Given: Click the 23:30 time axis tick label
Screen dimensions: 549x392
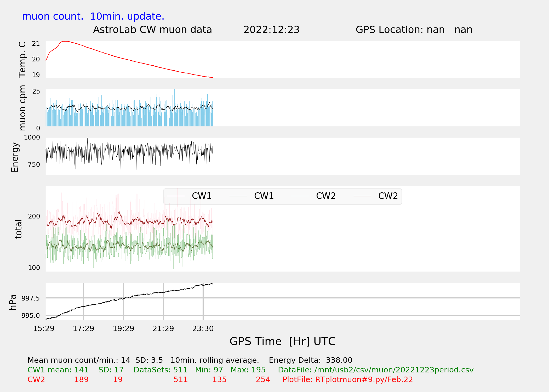Looking at the screenshot, I should click(203, 328).
